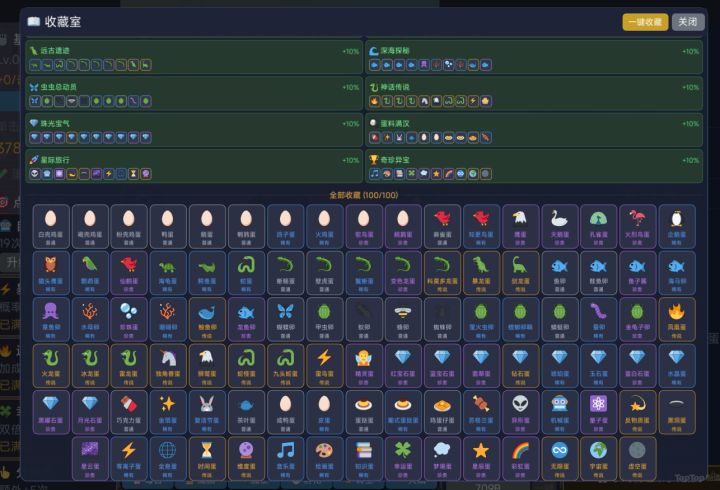The height and width of the screenshot is (490, 720).
Task: Select the 星际旅行 collection set title
Action: pyautogui.click(x=55, y=159)
